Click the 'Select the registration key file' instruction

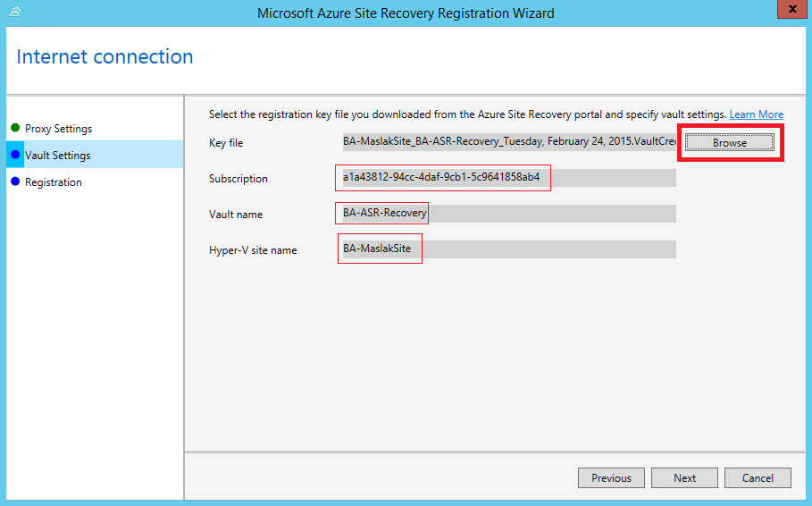[467, 114]
